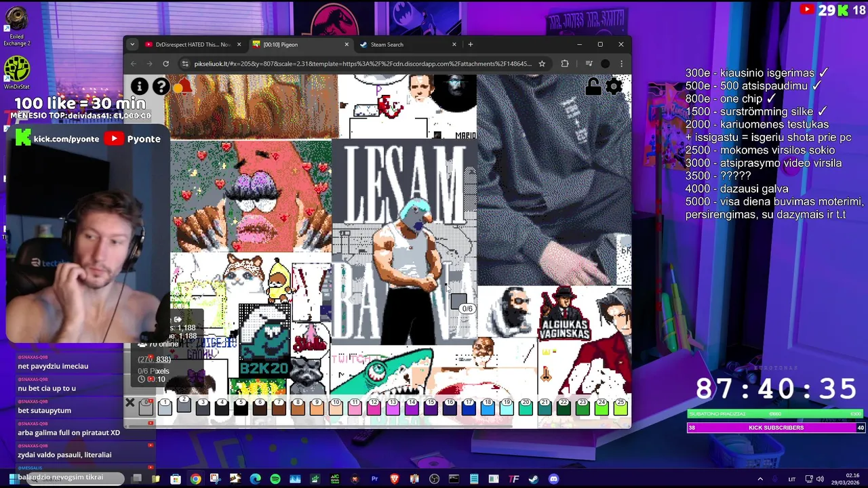868x488 pixels.
Task: Open the canvas settings gear icon
Action: pyautogui.click(x=614, y=87)
